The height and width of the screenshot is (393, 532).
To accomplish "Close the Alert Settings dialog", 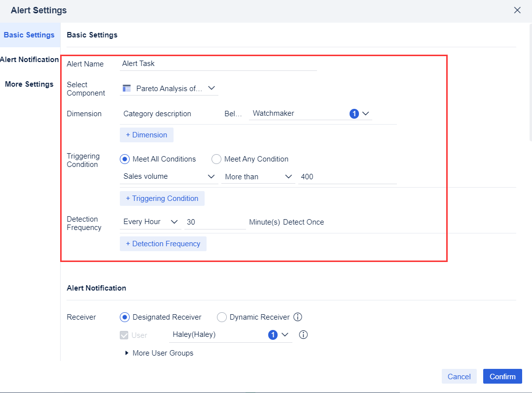I will [517, 10].
